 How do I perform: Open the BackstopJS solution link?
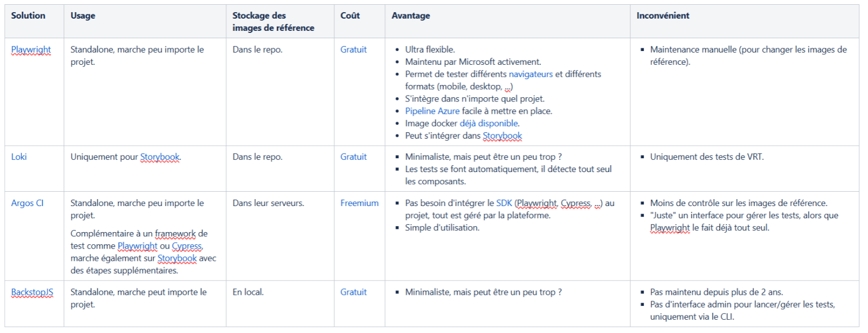tap(32, 292)
